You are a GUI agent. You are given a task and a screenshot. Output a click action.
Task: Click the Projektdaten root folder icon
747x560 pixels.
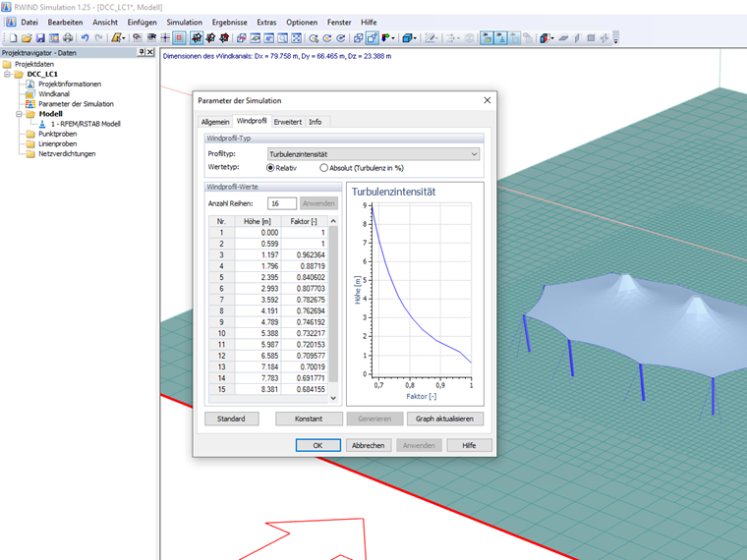coord(7,64)
